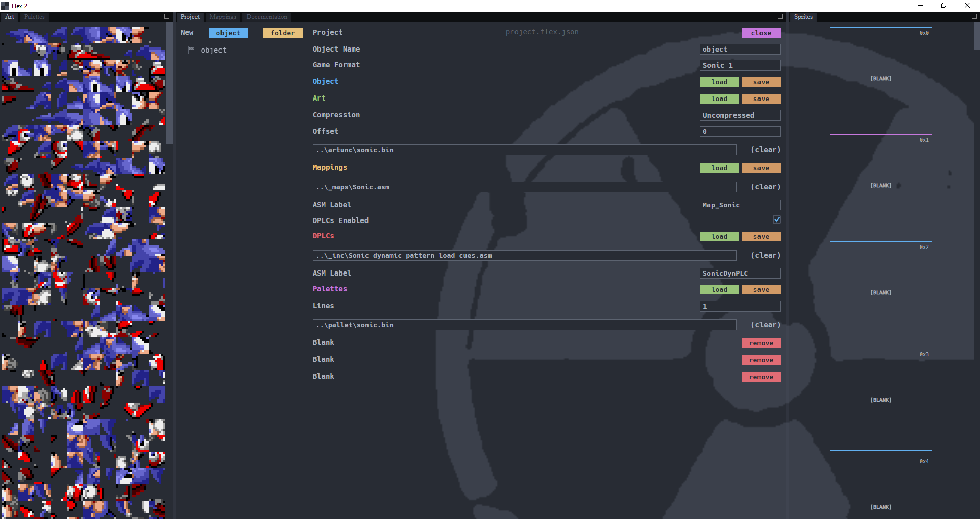Viewport: 980px width, 519px height.
Task: Click the ..\pallet\sonic.bin path field
Action: [524, 325]
